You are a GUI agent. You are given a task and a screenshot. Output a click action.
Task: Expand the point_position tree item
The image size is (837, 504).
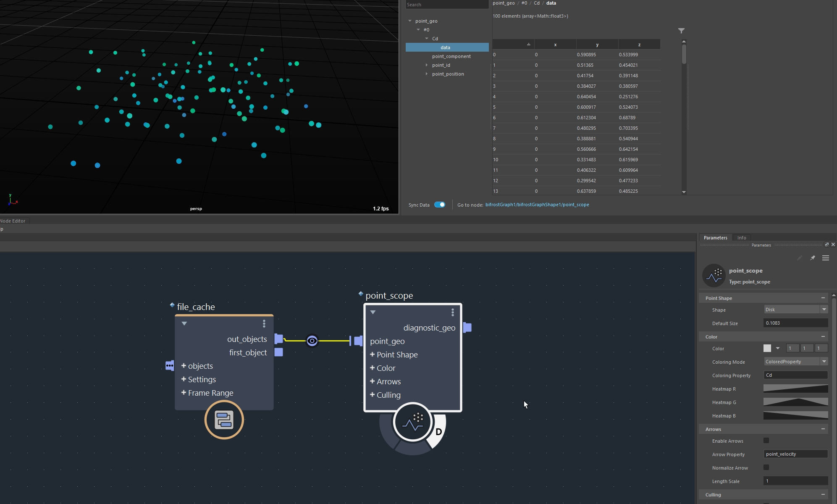coord(427,74)
